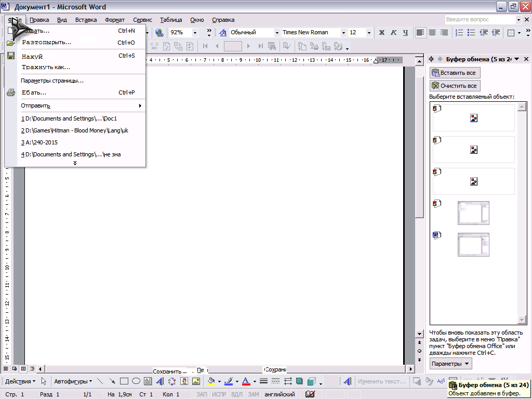Open the Line Style options
The width and height of the screenshot is (532, 399).
(263, 381)
